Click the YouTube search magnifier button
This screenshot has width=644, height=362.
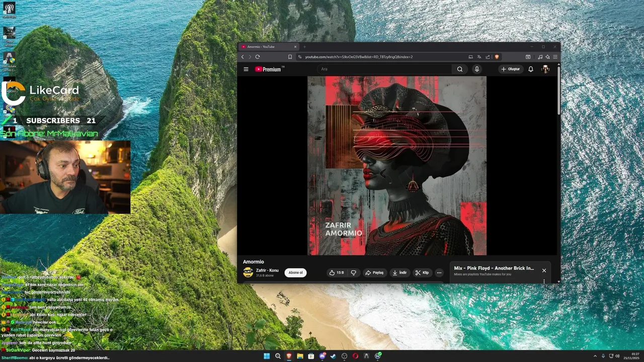pyautogui.click(x=460, y=69)
